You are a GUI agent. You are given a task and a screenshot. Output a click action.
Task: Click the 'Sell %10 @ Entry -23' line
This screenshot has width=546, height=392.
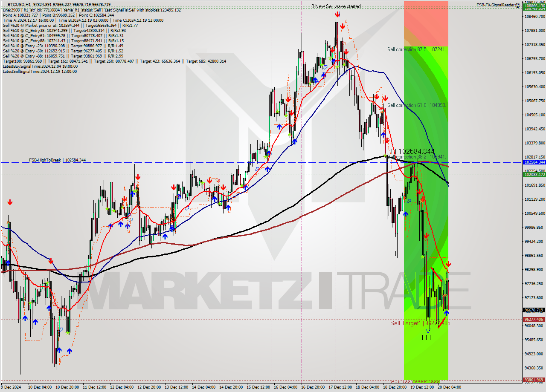pos(63,46)
